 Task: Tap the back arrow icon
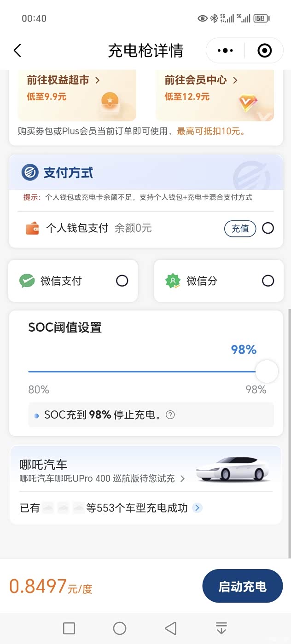(17, 51)
